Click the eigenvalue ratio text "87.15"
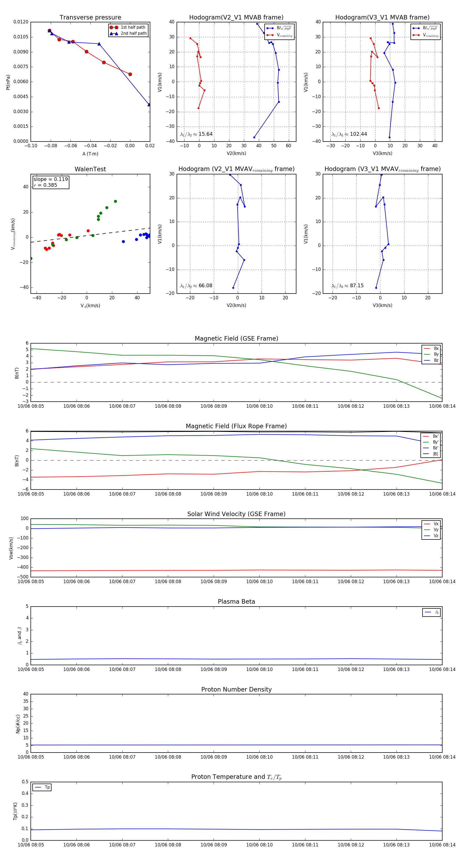The image size is (473, 868). [357, 286]
